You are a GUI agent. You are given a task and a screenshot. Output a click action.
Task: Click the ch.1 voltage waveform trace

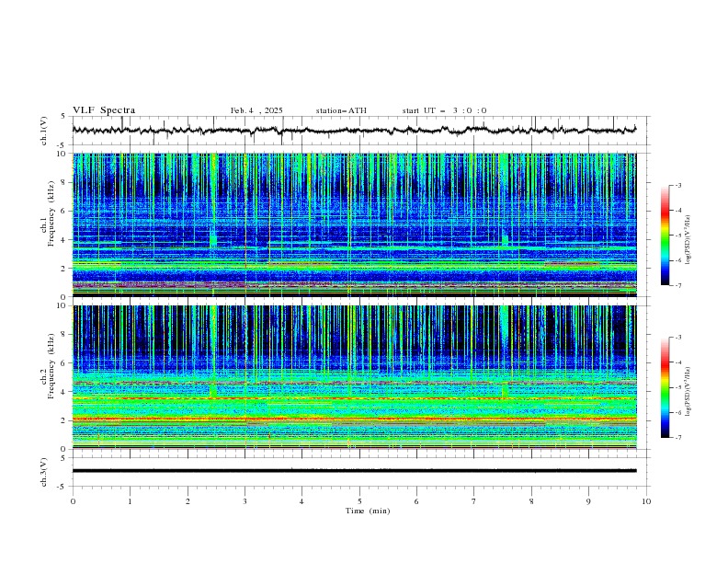[354, 131]
